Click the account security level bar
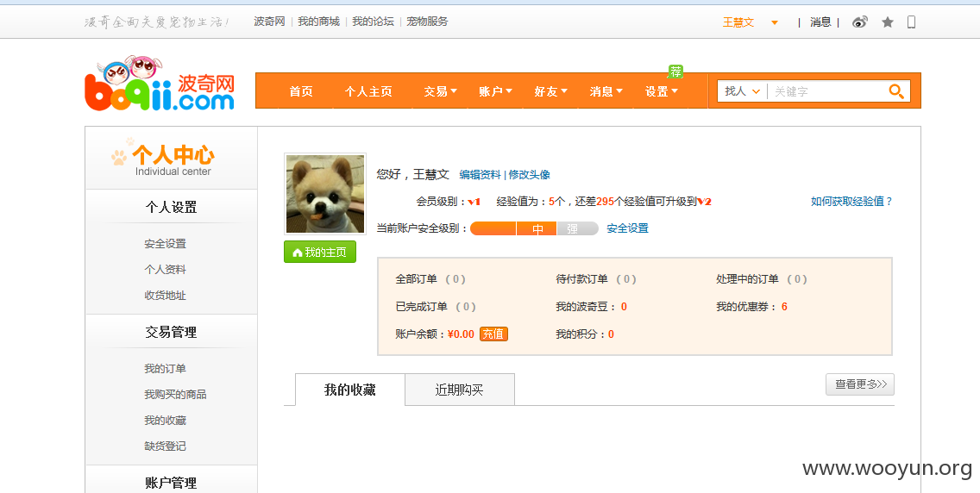 tap(534, 228)
